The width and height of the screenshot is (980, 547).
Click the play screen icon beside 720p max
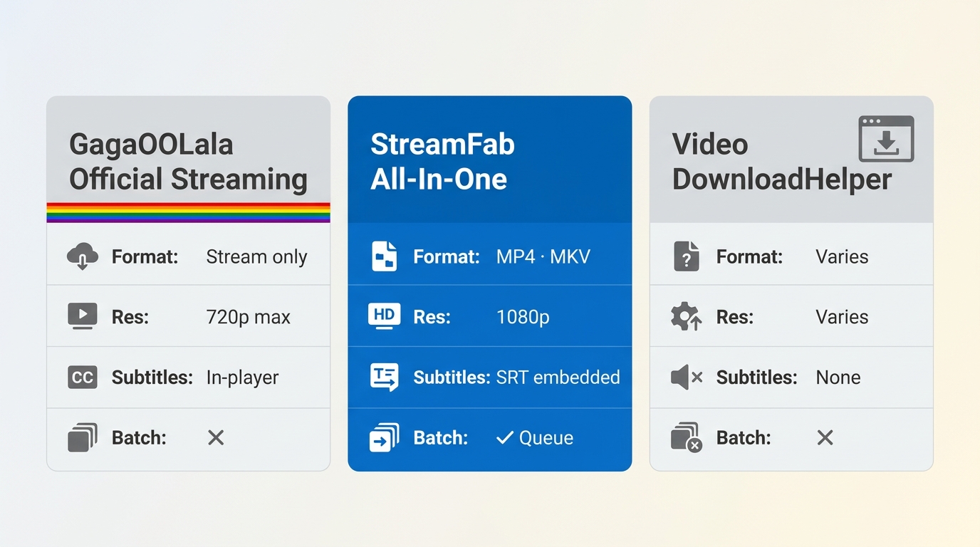[x=83, y=316]
